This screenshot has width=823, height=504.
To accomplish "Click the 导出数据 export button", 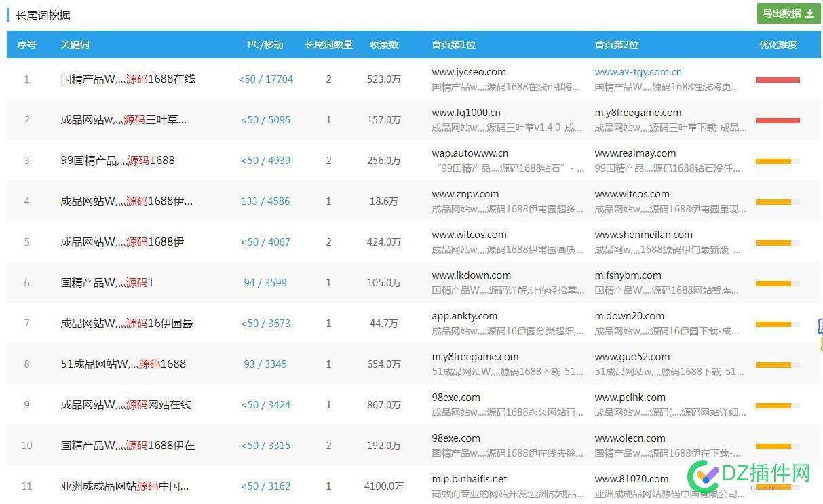I will (788, 14).
